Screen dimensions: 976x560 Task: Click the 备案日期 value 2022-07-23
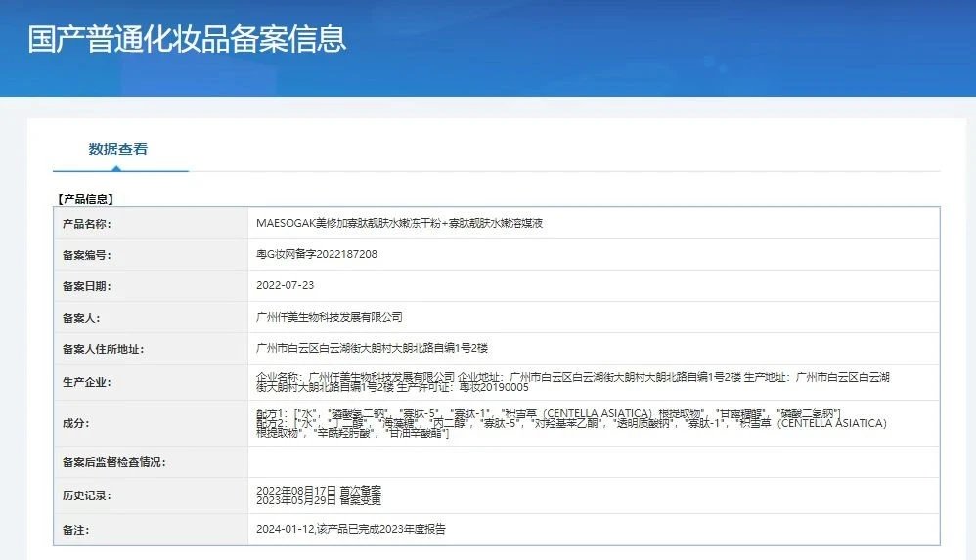(x=286, y=285)
